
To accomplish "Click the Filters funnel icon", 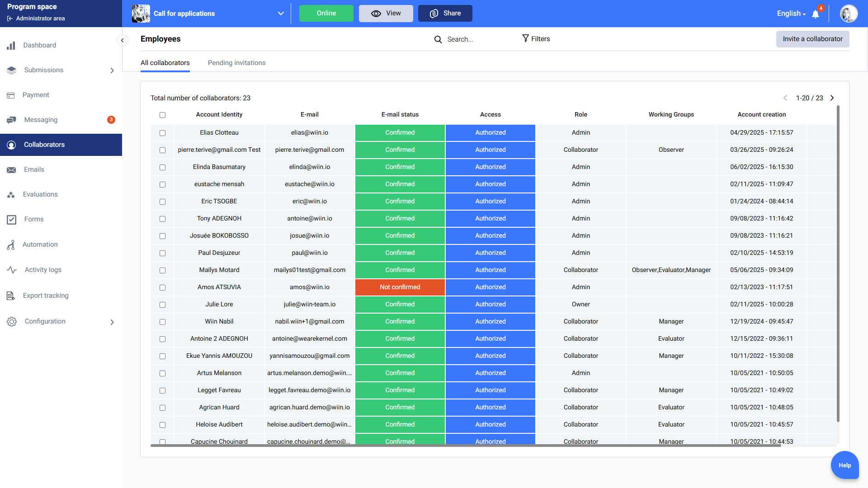I will coord(525,38).
